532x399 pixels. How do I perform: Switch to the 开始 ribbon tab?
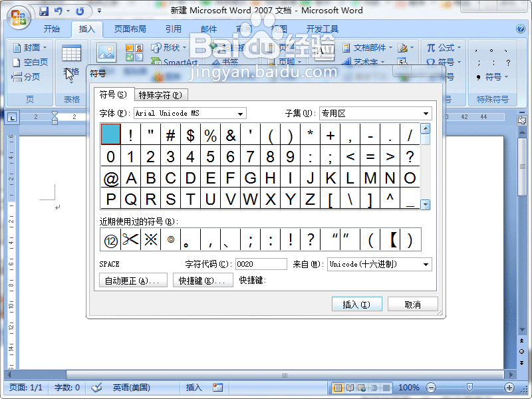point(52,29)
